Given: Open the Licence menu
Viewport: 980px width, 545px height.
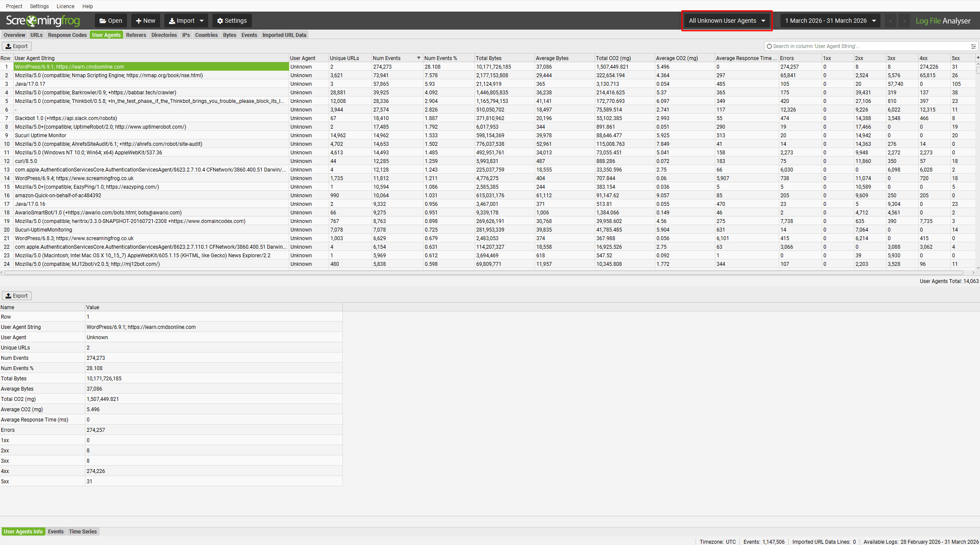Looking at the screenshot, I should [x=65, y=6].
